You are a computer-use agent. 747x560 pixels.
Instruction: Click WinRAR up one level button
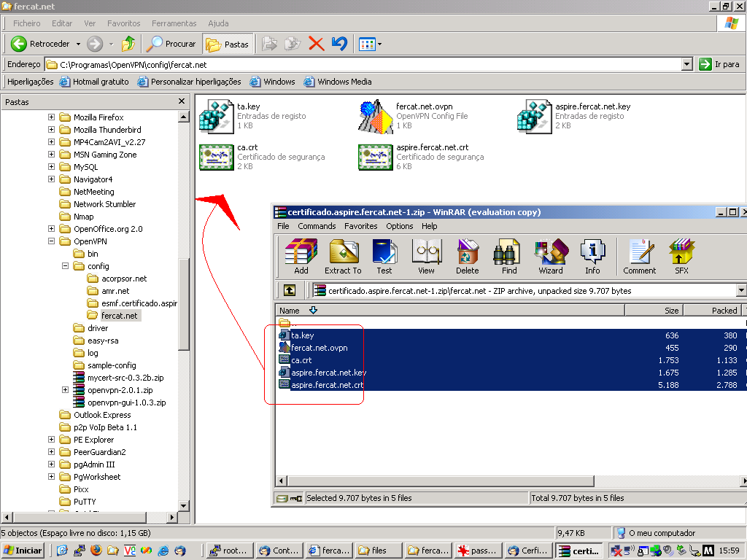(290, 290)
